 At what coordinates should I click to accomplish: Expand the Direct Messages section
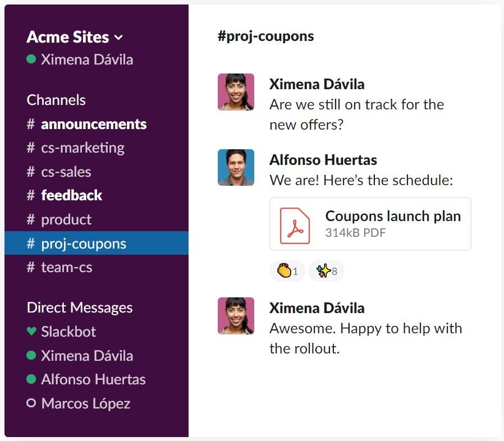(79, 307)
